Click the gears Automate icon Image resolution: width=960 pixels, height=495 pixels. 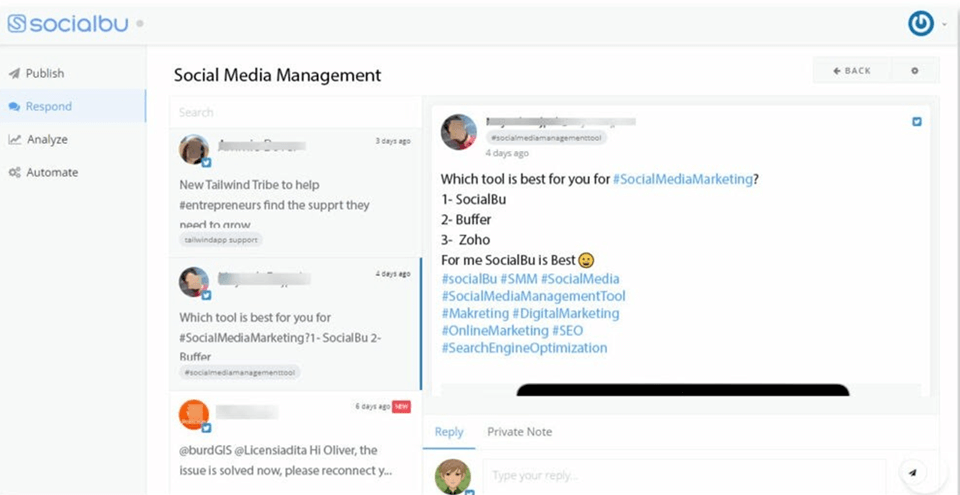[15, 173]
